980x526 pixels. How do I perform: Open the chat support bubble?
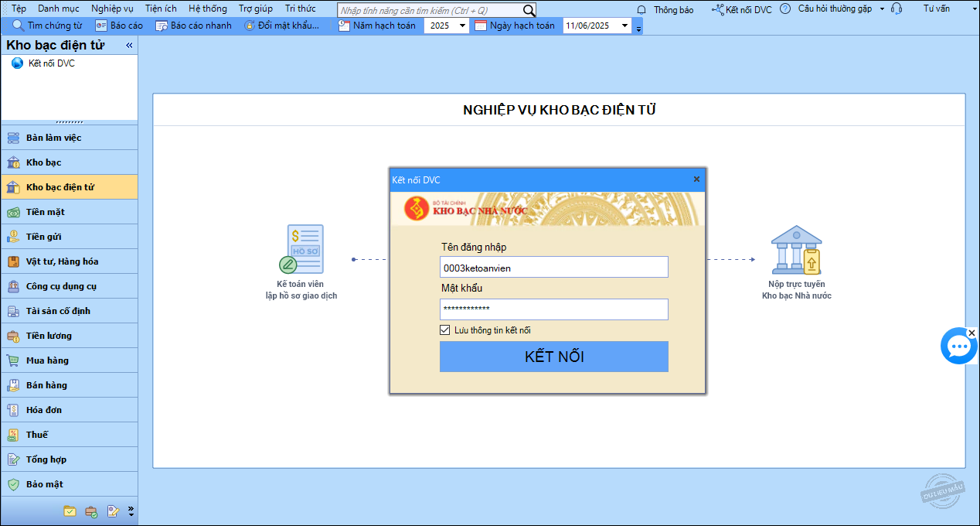pos(959,346)
